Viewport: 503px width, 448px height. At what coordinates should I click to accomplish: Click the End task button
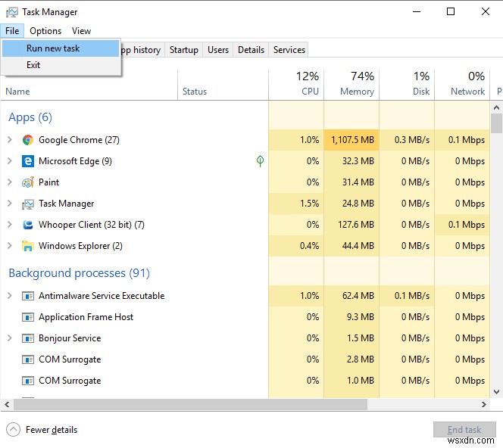[x=464, y=429]
